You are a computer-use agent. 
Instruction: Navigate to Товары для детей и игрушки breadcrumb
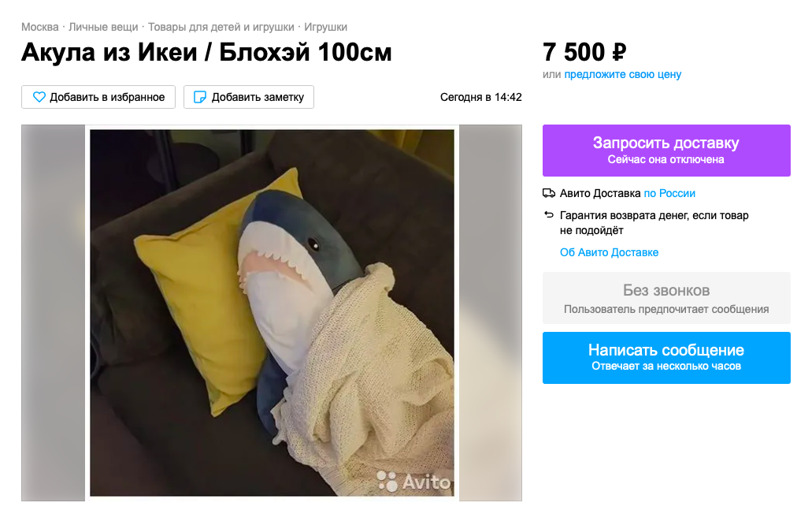(221, 27)
